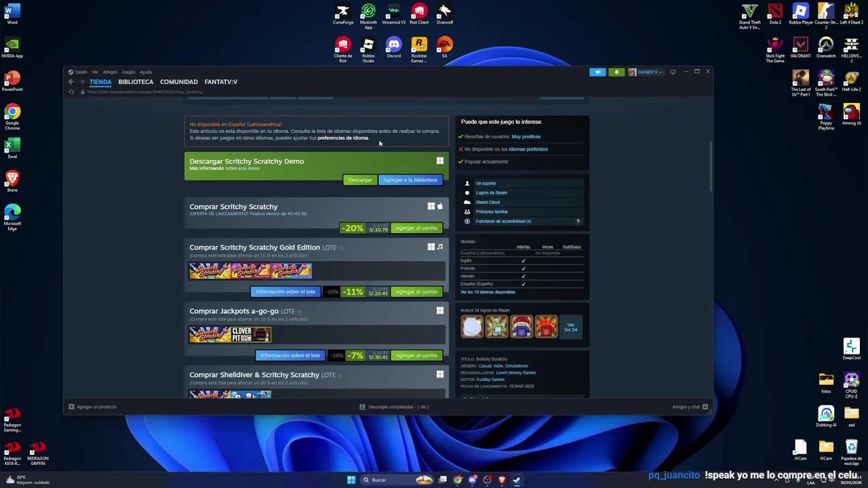Launch Grand Theft Auto V shortcut
The height and width of the screenshot is (488, 868).
[749, 16]
